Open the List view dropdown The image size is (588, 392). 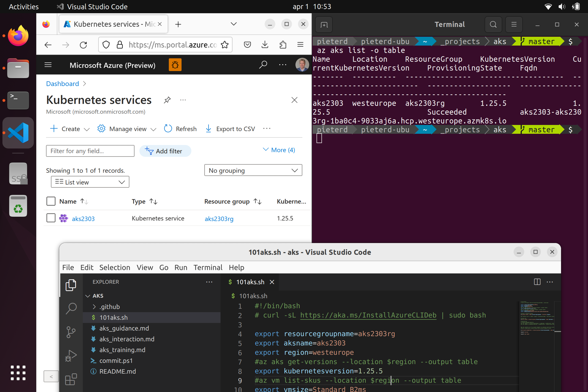click(x=90, y=182)
